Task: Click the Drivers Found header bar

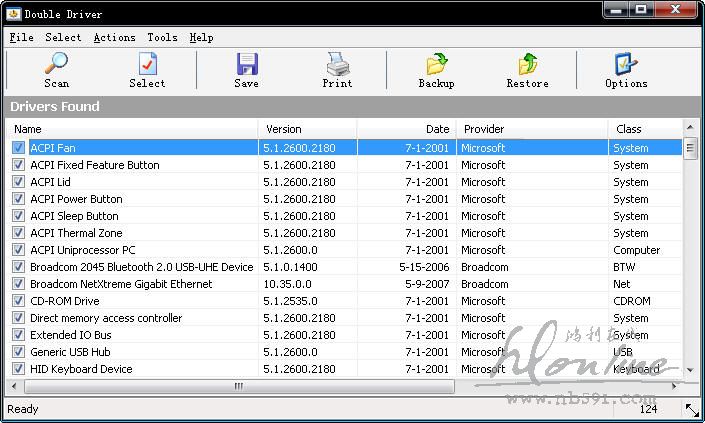Action: coord(352,107)
